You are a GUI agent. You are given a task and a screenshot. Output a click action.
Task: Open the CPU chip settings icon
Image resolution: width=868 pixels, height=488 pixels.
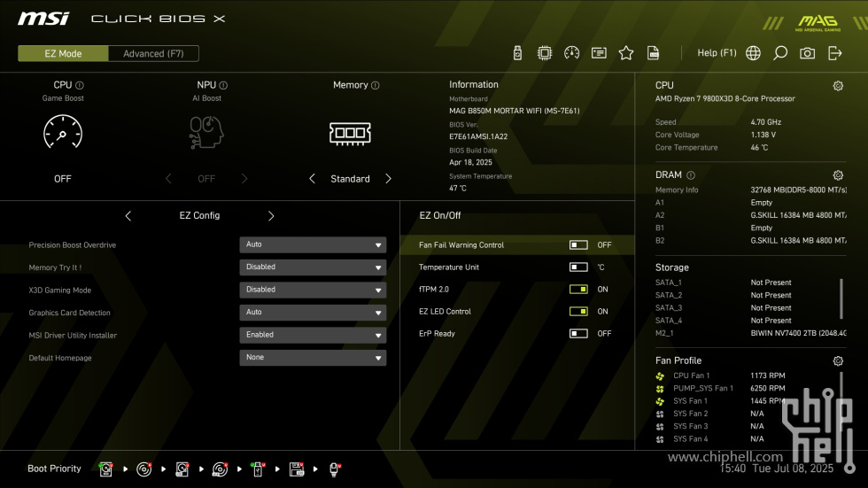click(545, 53)
